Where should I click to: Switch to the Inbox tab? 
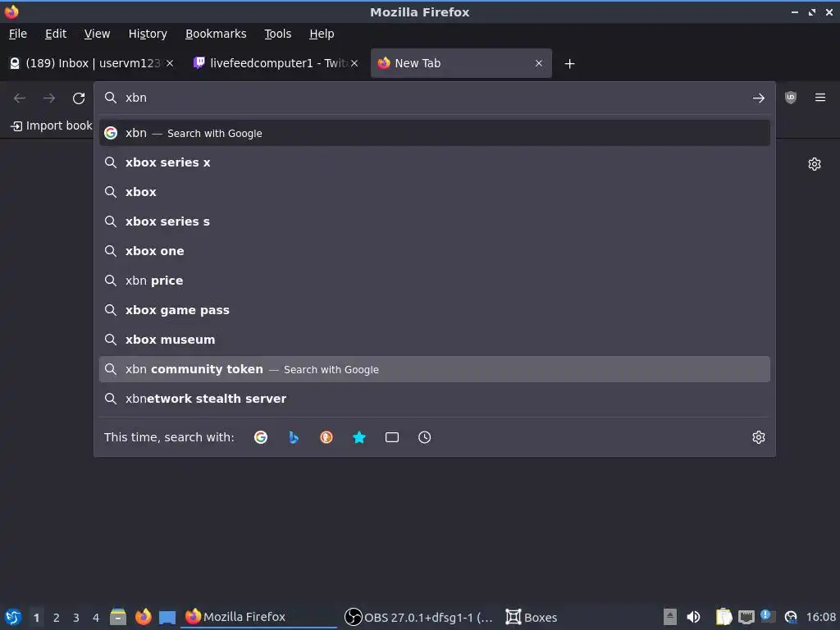[92, 63]
